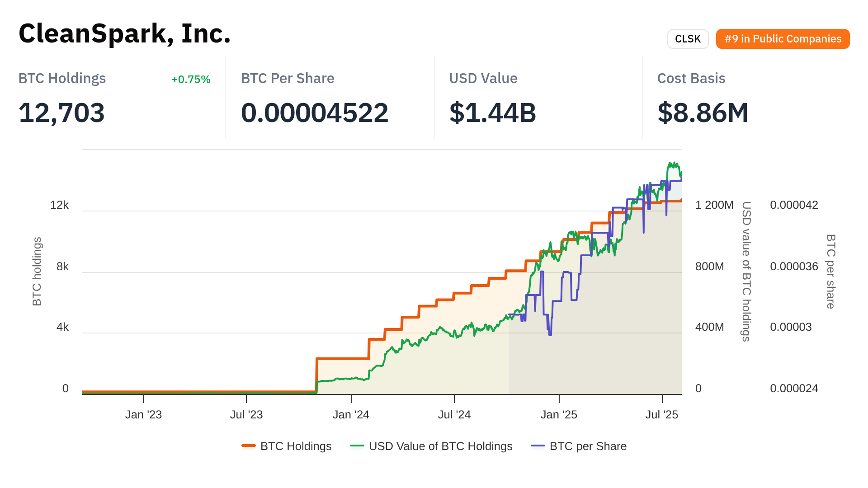868x488 pixels.
Task: Click the orange BTC Holdings legend swatch
Action: tap(249, 446)
